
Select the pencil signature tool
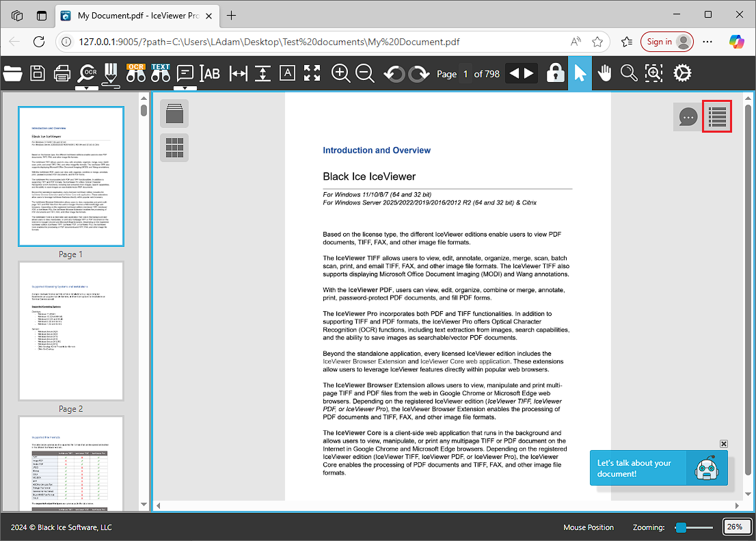point(111,74)
